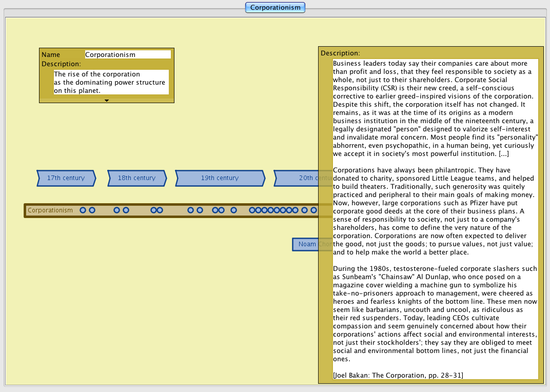Select the first circle marker below 18th century
The height and width of the screenshot is (392, 550).
116,210
